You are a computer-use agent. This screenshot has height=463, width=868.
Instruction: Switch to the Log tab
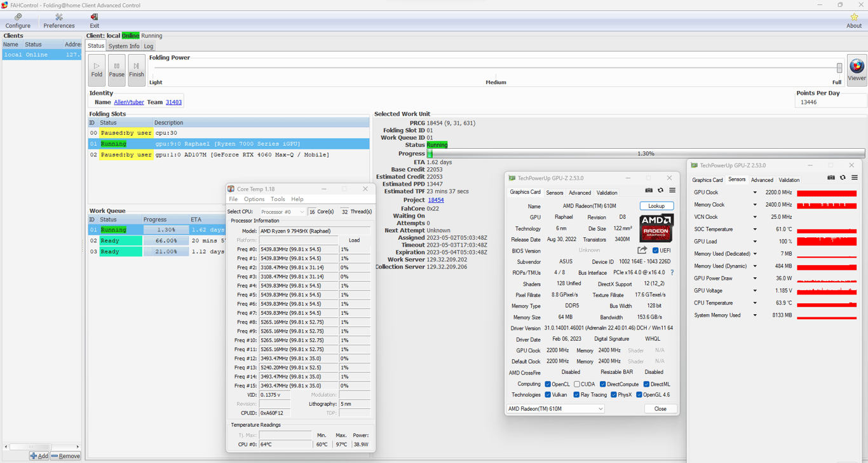[x=148, y=46]
